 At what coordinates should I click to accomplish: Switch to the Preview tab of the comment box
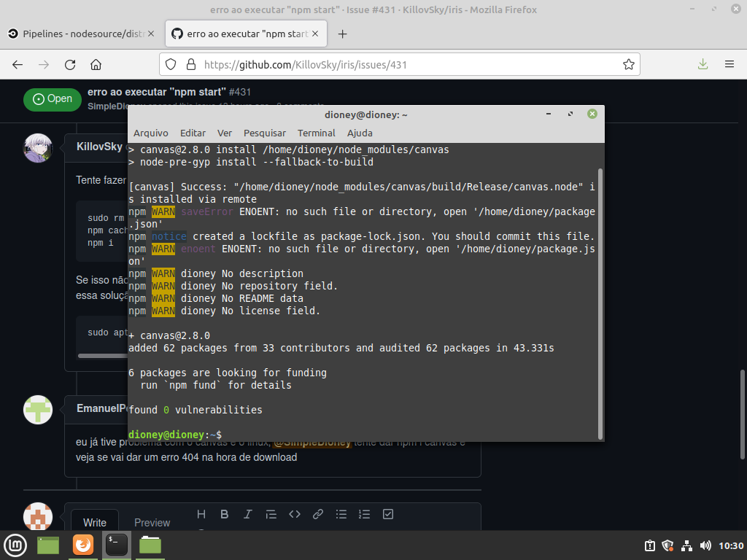click(152, 522)
